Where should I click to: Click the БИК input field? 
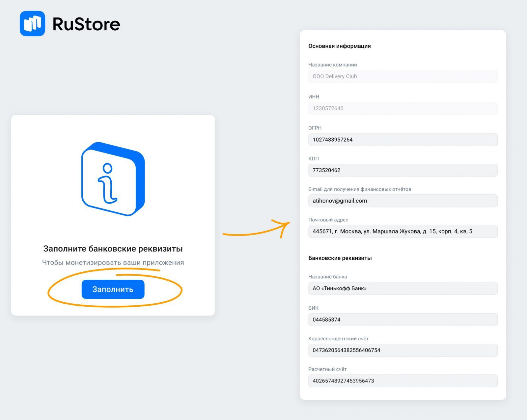pyautogui.click(x=403, y=320)
